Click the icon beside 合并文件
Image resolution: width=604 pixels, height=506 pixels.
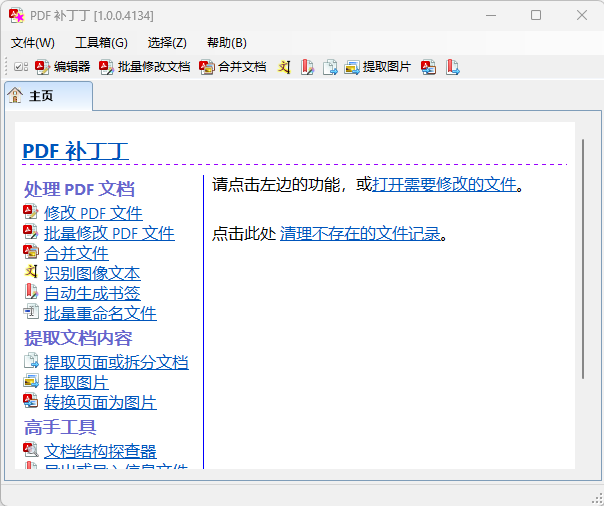coord(31,252)
